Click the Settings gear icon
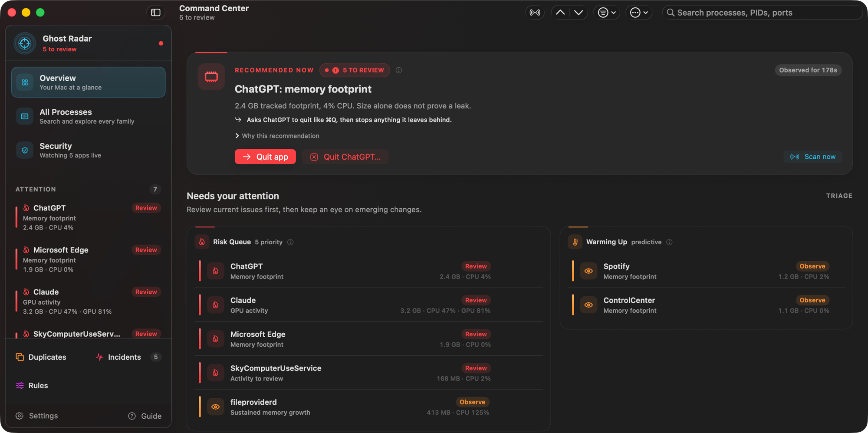The width and height of the screenshot is (868, 433). pyautogui.click(x=20, y=416)
